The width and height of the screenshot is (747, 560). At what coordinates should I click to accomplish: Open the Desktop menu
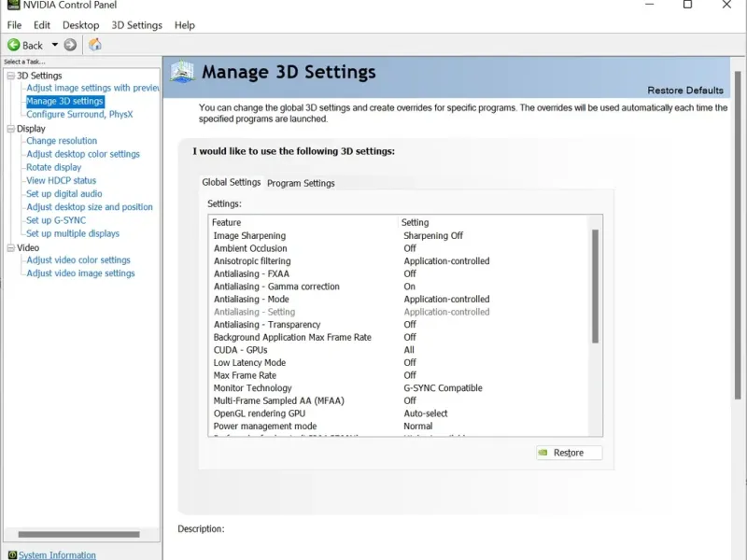(x=81, y=25)
